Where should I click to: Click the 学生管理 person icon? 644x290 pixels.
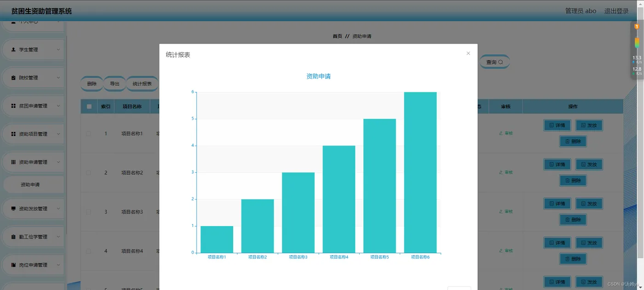[x=13, y=50]
